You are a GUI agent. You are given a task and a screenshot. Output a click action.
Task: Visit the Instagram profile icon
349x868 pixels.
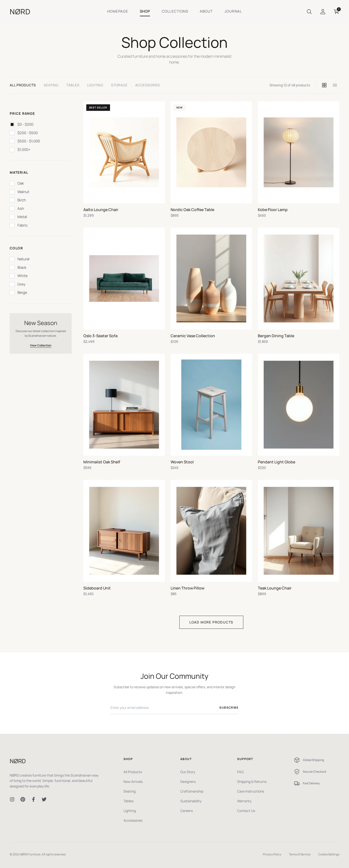pos(12,799)
